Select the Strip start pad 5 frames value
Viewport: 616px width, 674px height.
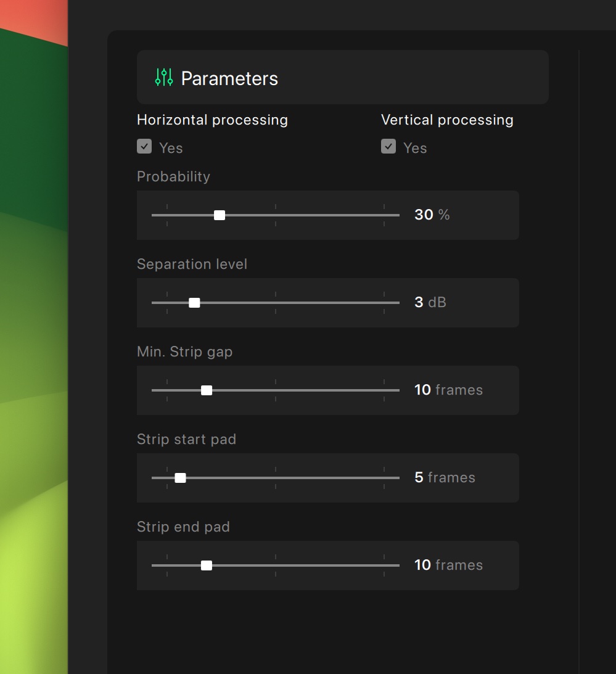pos(445,477)
